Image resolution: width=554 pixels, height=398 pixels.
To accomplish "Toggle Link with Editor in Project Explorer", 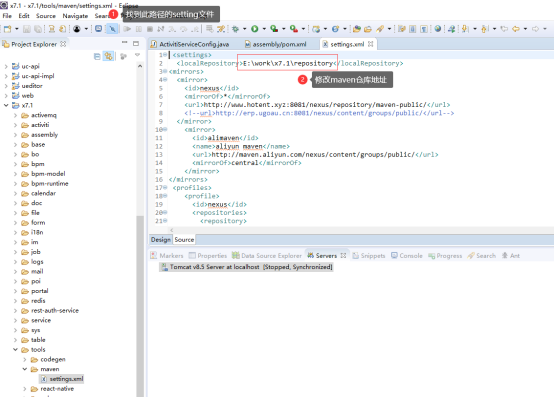I will pyautogui.click(x=108, y=56).
